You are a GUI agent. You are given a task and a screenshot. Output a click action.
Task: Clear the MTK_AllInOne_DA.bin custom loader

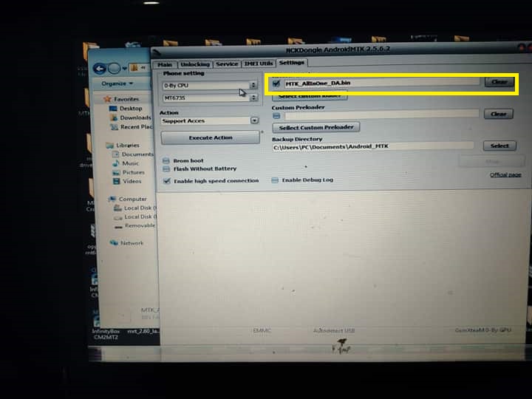coord(499,82)
